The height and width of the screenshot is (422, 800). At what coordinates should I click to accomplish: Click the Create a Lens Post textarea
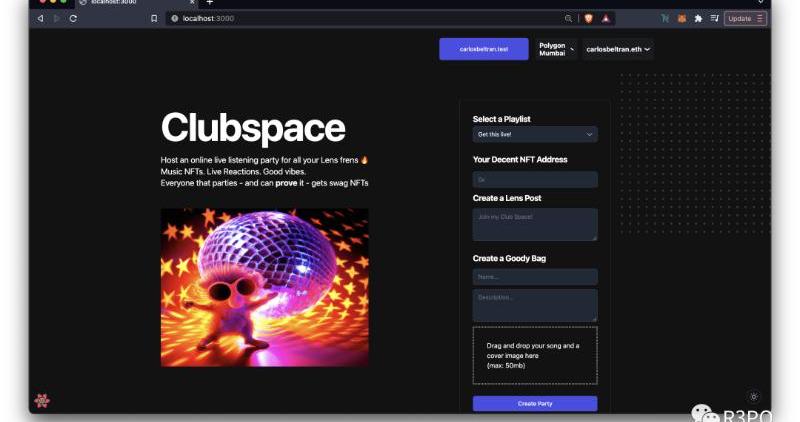(x=535, y=225)
